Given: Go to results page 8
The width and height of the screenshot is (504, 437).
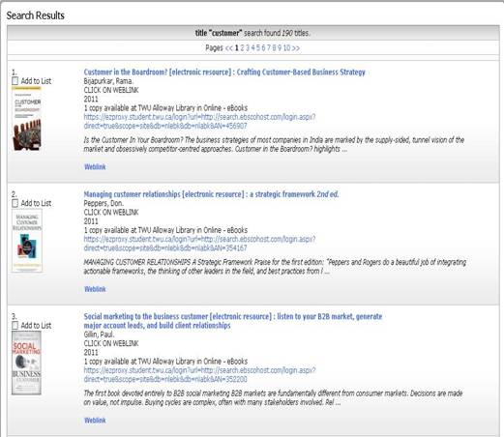Looking at the screenshot, I should pos(274,47).
